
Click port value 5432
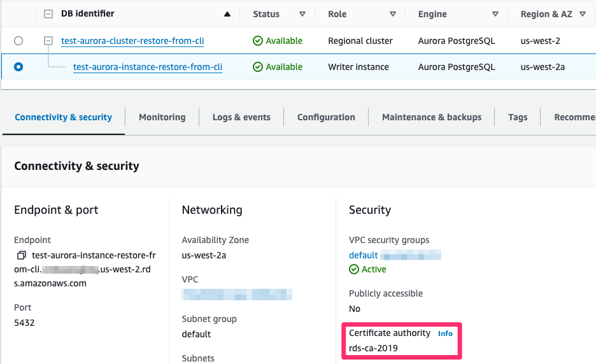[24, 323]
